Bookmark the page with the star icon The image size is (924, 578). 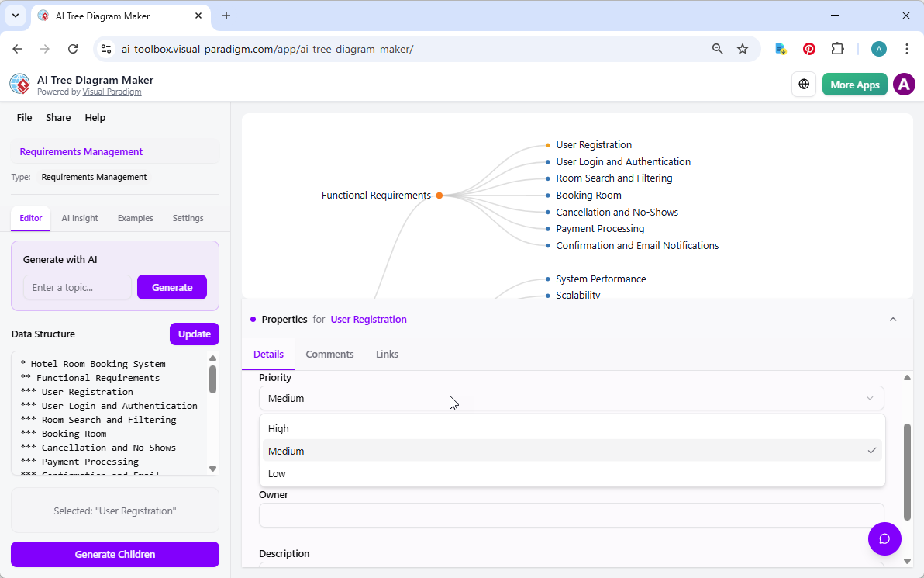coord(743,48)
